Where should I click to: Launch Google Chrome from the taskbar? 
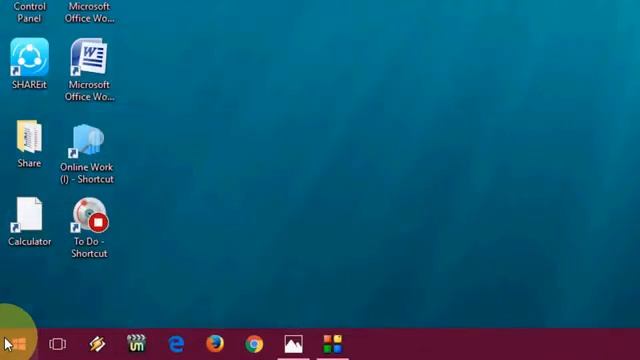[x=254, y=344]
